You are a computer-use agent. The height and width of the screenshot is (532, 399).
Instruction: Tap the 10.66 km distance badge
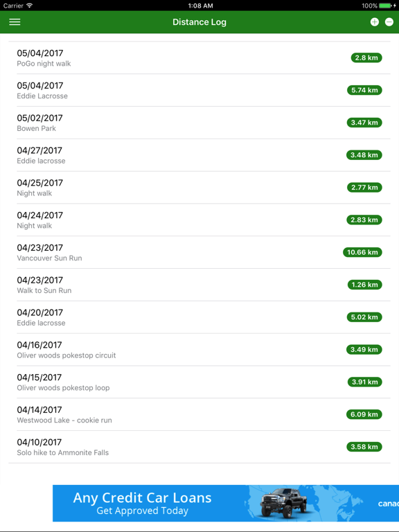362,252
